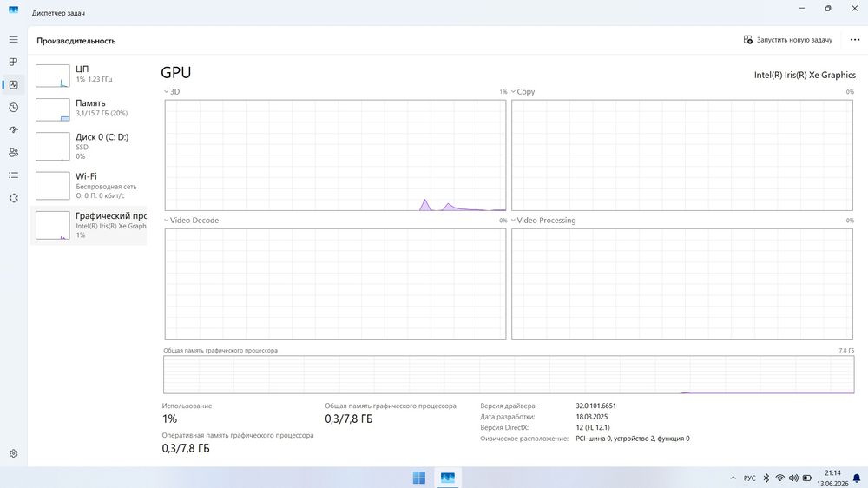This screenshot has width=868, height=488.
Task: Open the Details page icon
Action: pyautogui.click(x=13, y=175)
